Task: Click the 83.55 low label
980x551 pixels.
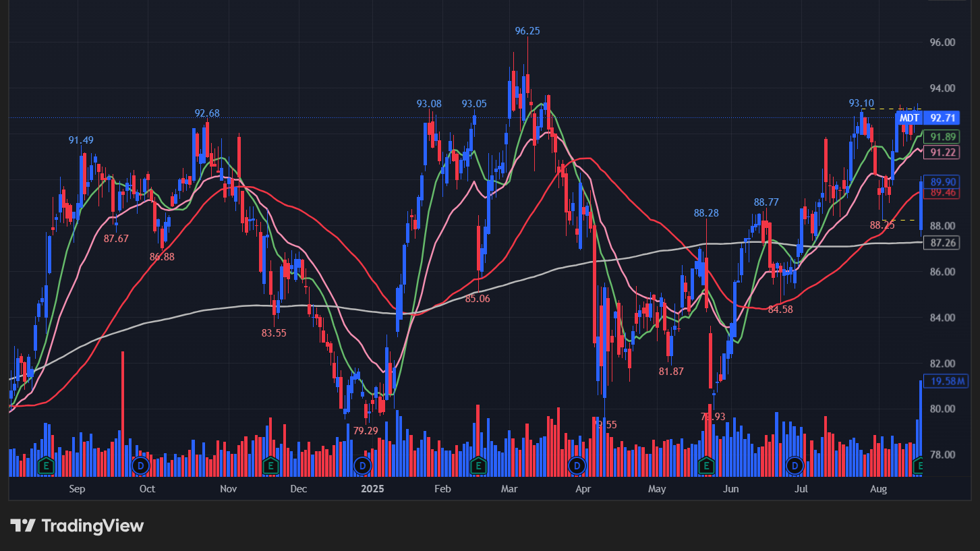Action: coord(274,333)
